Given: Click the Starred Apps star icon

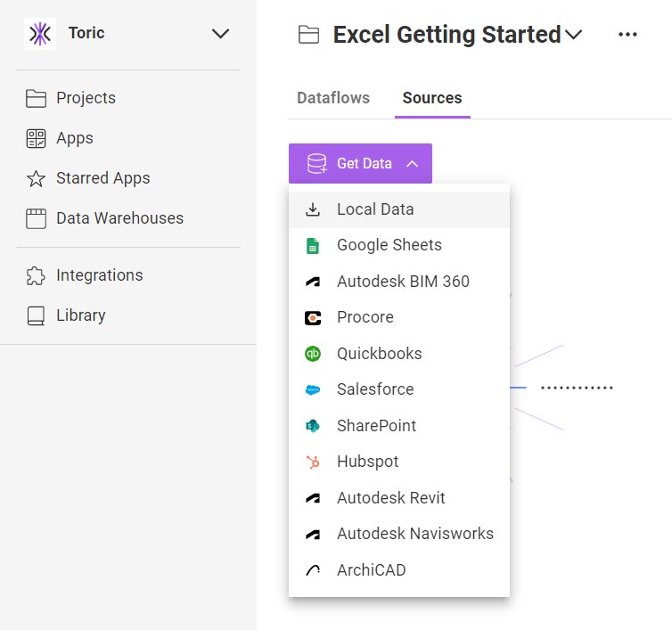Looking at the screenshot, I should pyautogui.click(x=36, y=178).
